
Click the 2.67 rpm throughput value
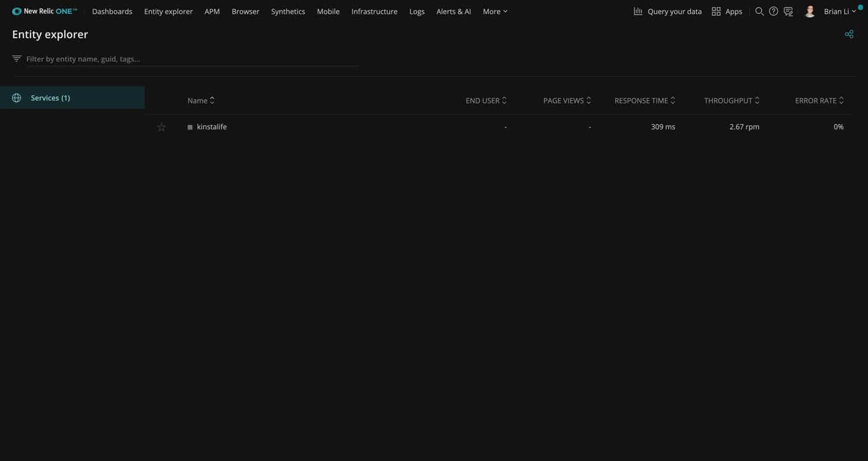click(745, 127)
